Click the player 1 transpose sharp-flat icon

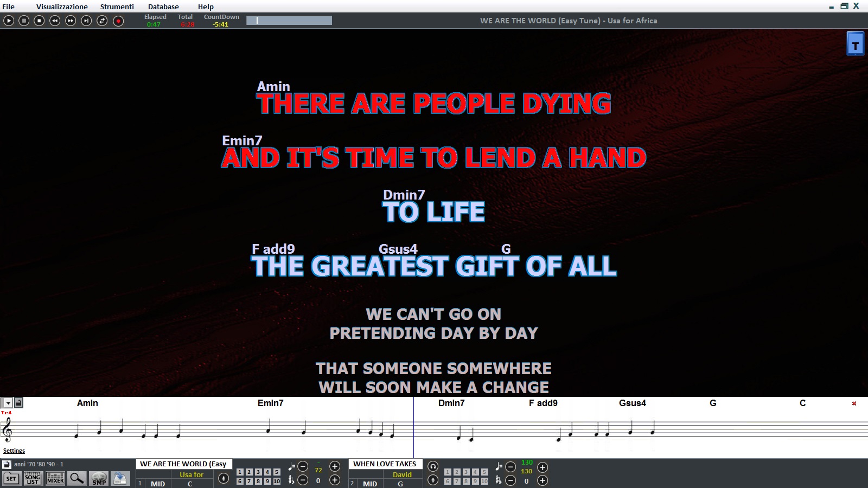pyautogui.click(x=291, y=480)
